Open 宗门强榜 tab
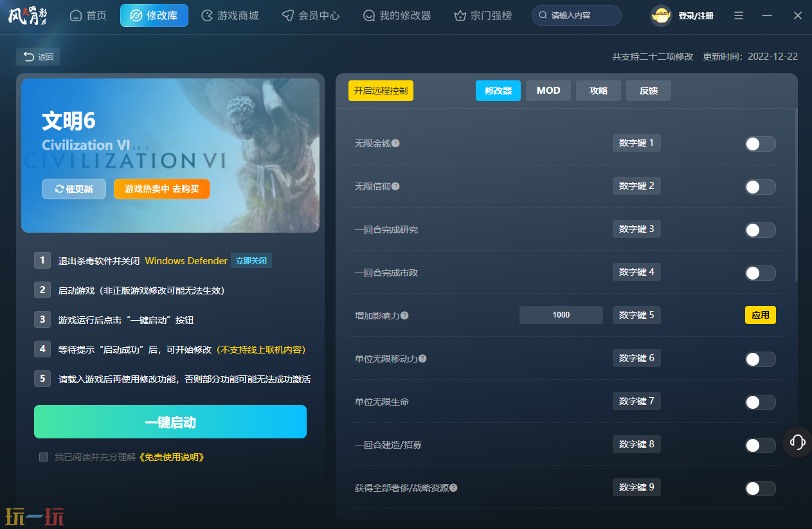Image resolution: width=812 pixels, height=529 pixels. coord(483,15)
